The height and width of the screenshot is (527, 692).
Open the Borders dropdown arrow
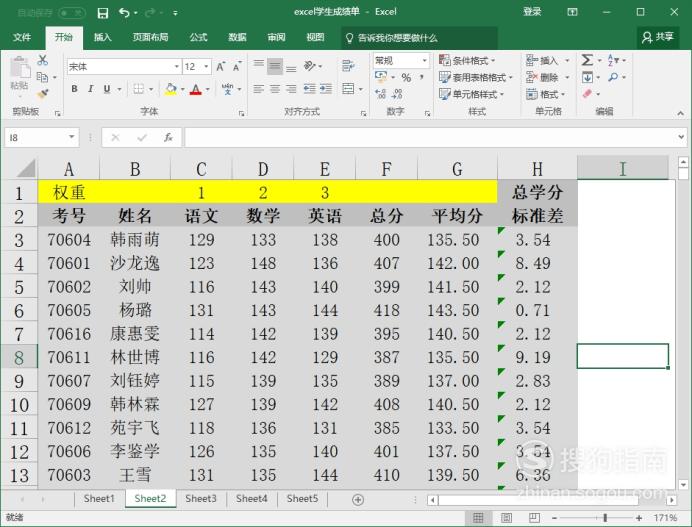[x=150, y=89]
